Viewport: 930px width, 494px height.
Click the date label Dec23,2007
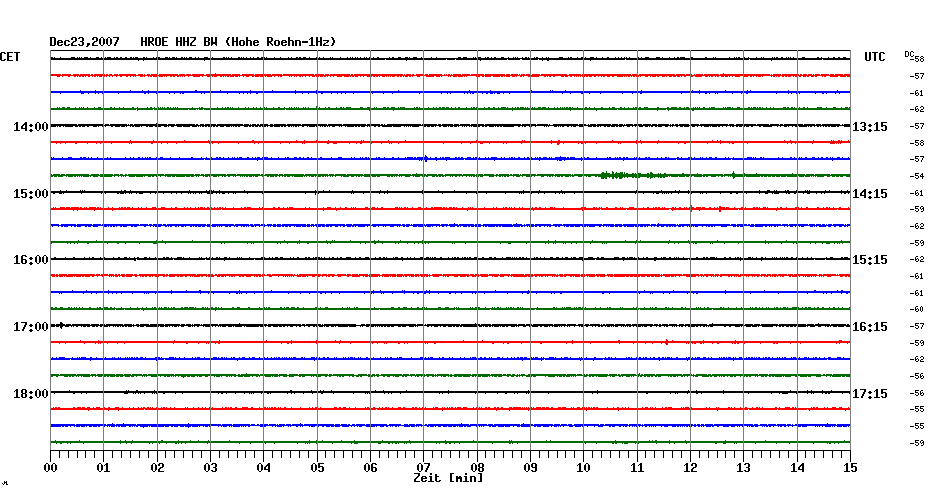(x=84, y=42)
